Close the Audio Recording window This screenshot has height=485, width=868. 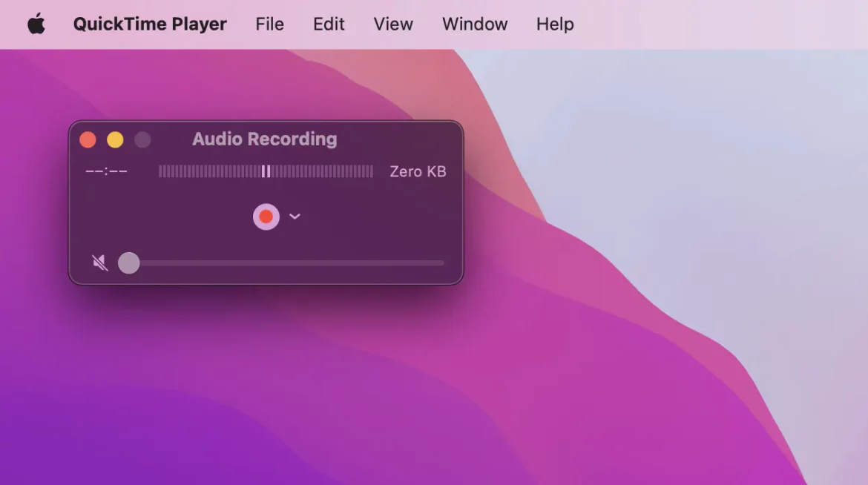[x=88, y=139]
